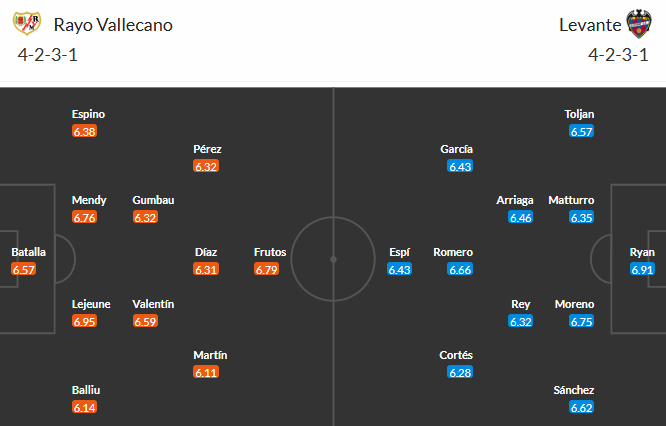The height and width of the screenshot is (426, 666).
Task: Select player Espí in the lineup
Action: [x=400, y=252]
